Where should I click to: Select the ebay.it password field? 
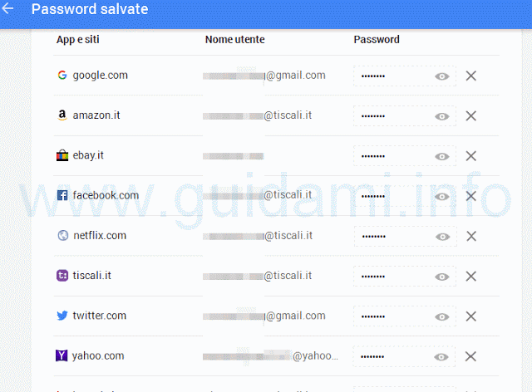[x=405, y=156]
